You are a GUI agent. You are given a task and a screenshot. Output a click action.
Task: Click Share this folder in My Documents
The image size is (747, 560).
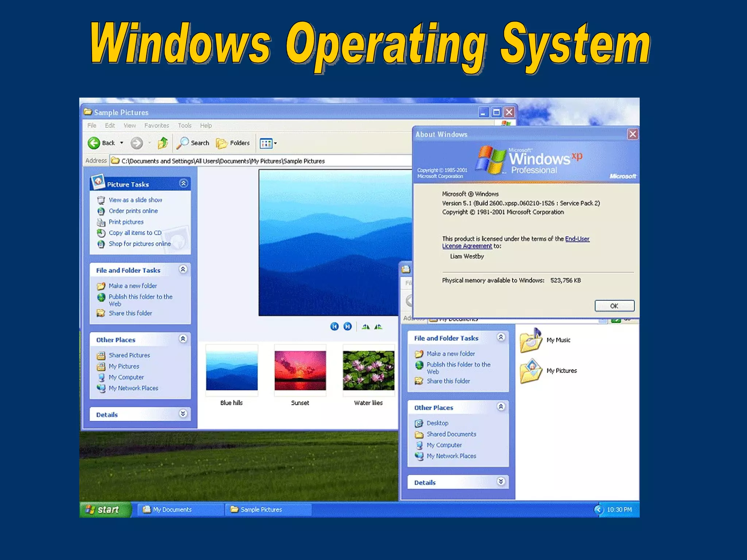click(448, 381)
